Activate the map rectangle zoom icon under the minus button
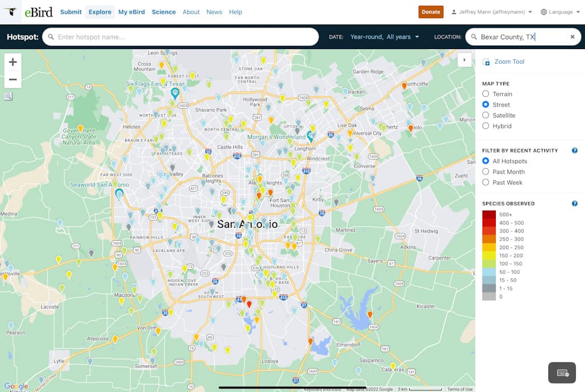The height and width of the screenshot is (392, 585). 9,96
